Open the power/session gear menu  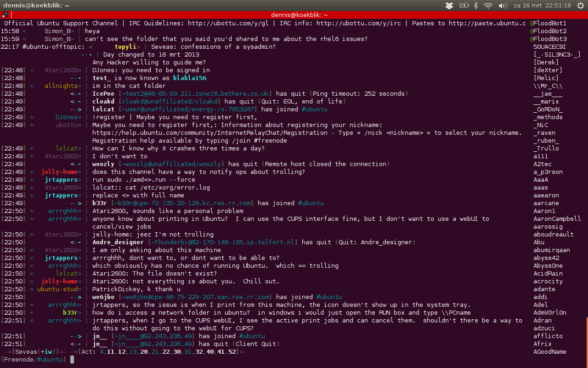click(580, 6)
